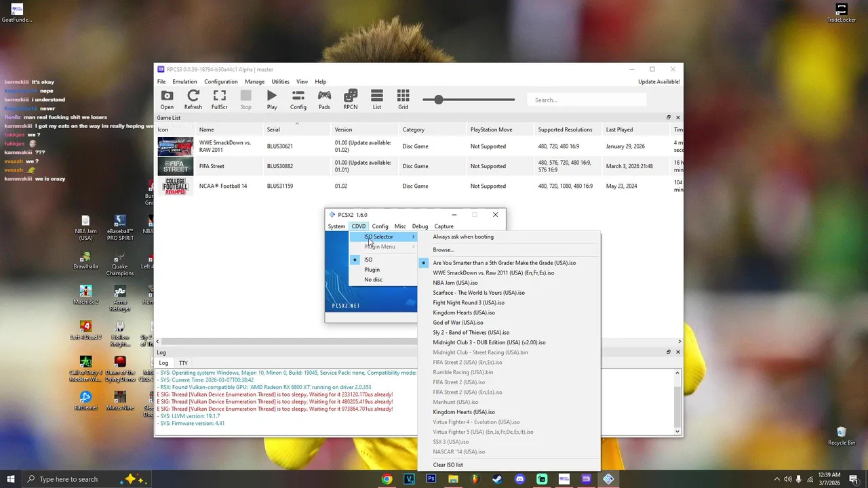Screen dimensions: 868x488
Task: Open RPCS3 Utilities menu
Action: (x=280, y=82)
